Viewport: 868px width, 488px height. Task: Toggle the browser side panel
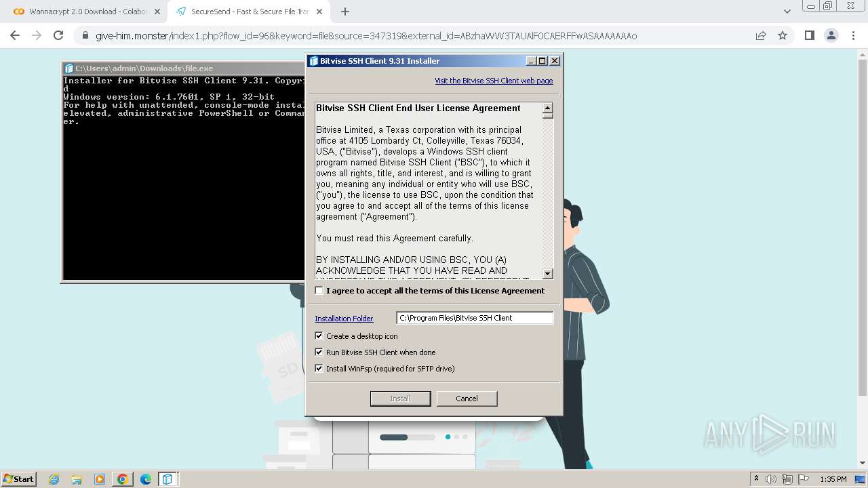click(x=809, y=35)
